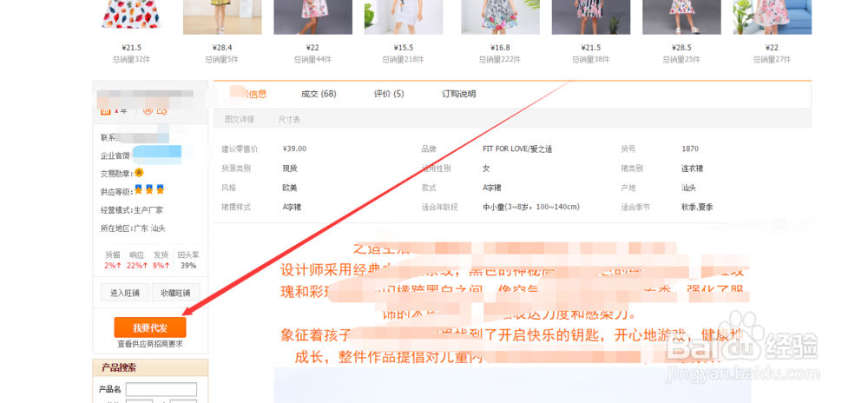Click the first 供应等级 star badge
Viewport: 868px width, 403px height.
(x=138, y=190)
